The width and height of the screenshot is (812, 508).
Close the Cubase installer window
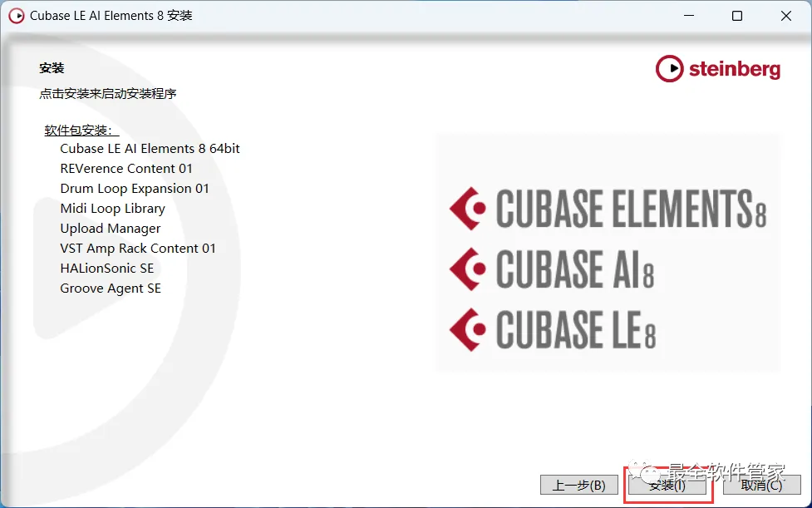click(x=785, y=16)
